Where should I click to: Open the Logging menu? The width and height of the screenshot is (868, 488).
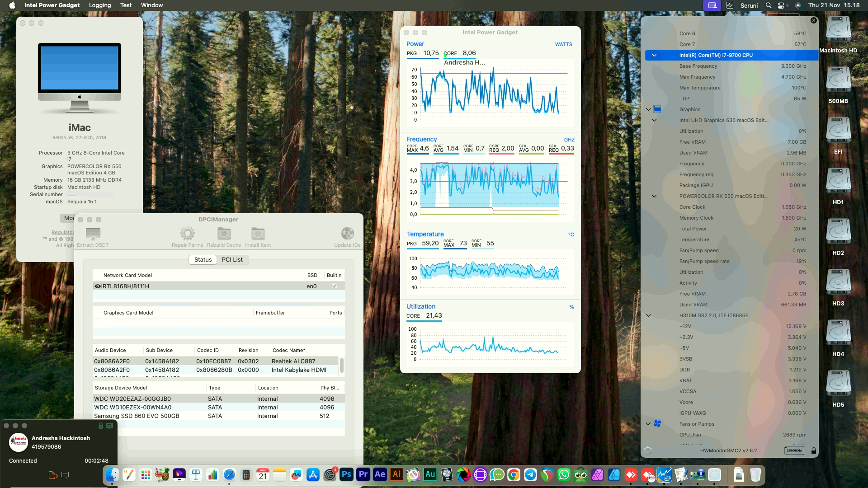99,5
